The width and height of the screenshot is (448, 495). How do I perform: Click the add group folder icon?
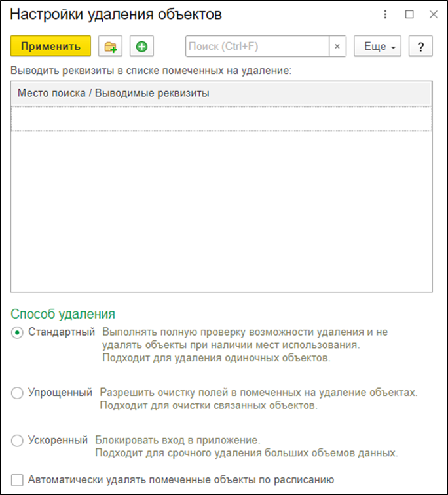[x=111, y=47]
